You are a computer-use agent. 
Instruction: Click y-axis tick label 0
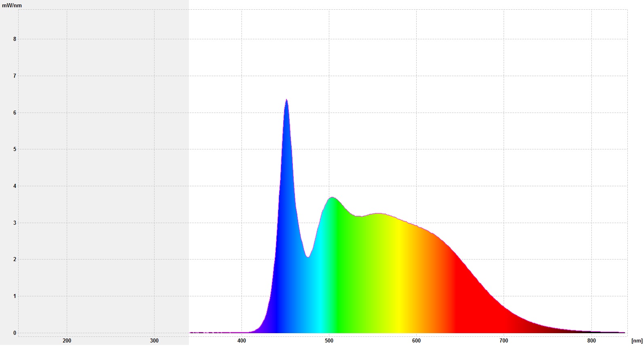click(x=15, y=333)
